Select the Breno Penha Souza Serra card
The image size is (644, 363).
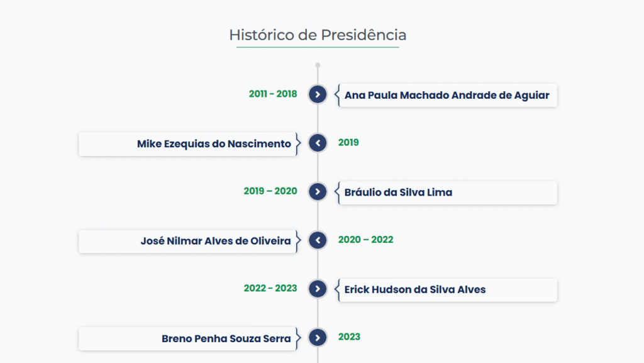(x=187, y=338)
